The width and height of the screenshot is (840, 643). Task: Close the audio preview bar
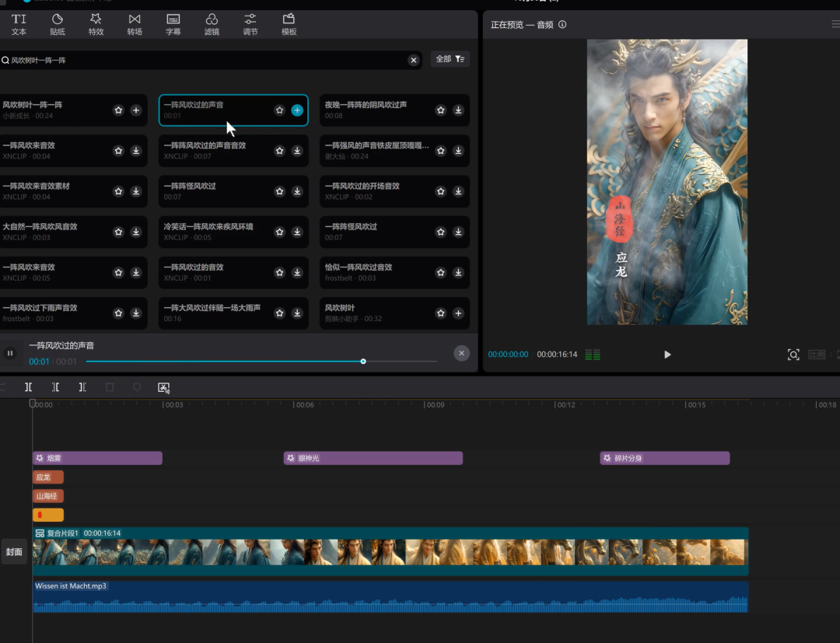tap(461, 353)
